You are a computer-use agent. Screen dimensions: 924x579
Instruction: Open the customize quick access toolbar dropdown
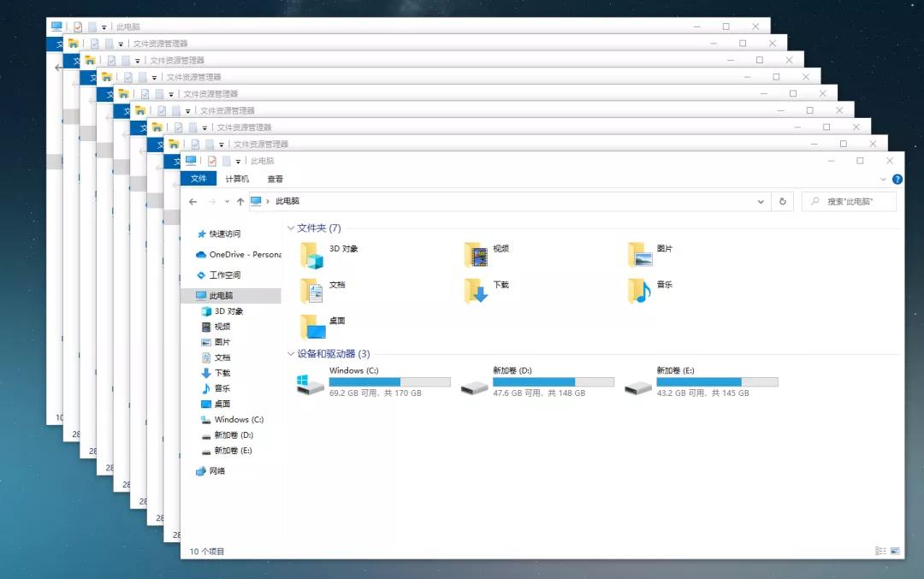[x=238, y=162]
